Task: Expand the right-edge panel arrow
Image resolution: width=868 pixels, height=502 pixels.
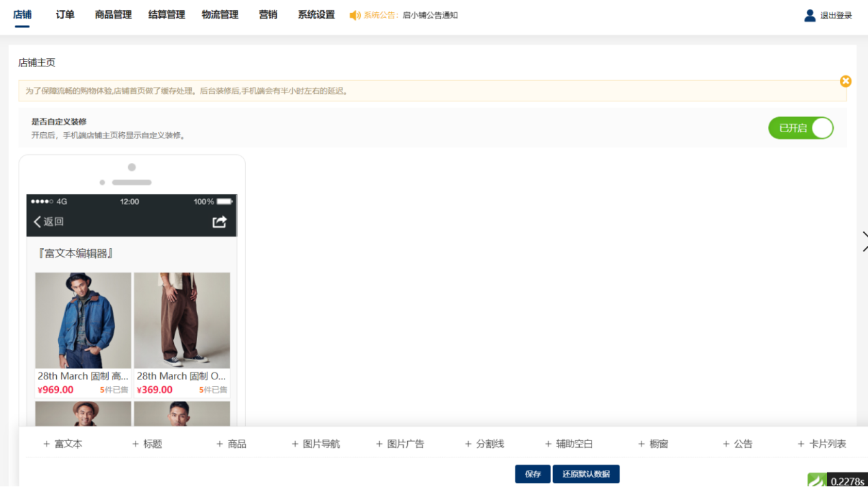Action: pyautogui.click(x=865, y=242)
